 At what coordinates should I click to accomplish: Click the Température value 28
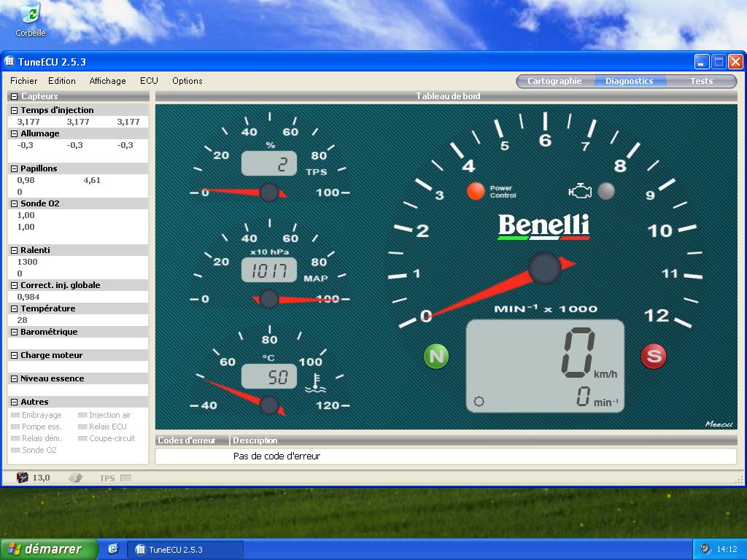pyautogui.click(x=23, y=321)
